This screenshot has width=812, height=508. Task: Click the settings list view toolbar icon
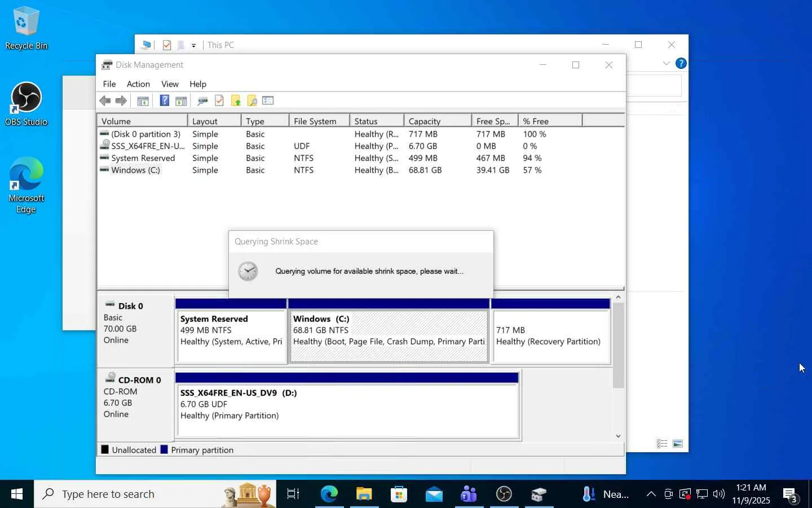pos(268,100)
